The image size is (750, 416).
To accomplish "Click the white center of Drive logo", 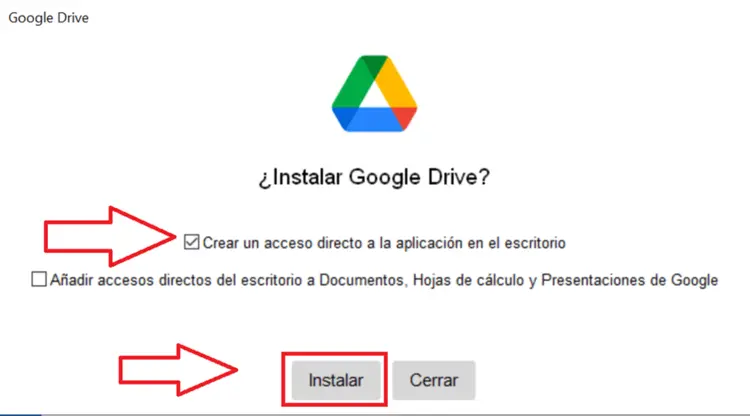I will point(374,98).
